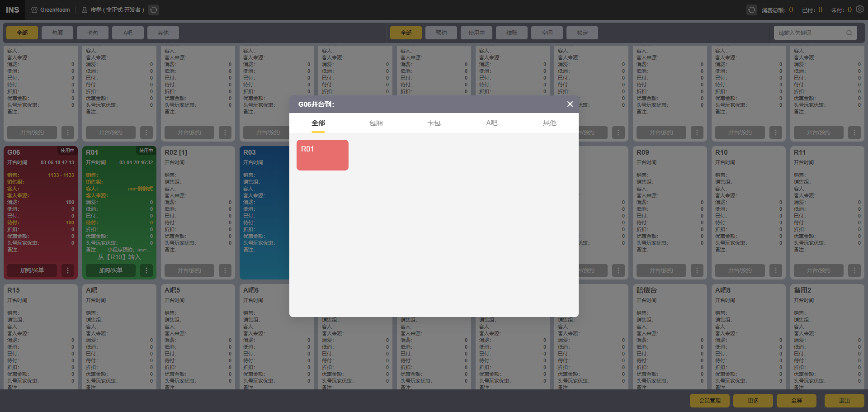
Task: Click 加购/买单 on the G06 card
Action: (x=32, y=270)
